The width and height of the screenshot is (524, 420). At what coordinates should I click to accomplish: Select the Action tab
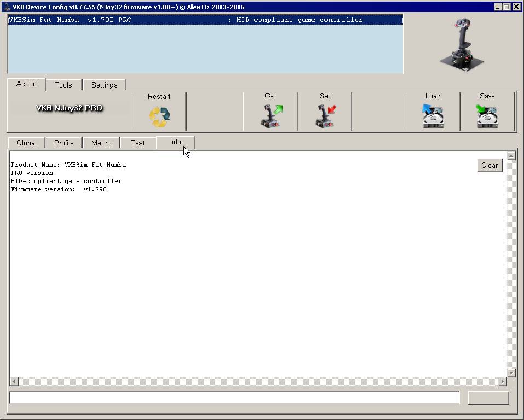click(26, 84)
